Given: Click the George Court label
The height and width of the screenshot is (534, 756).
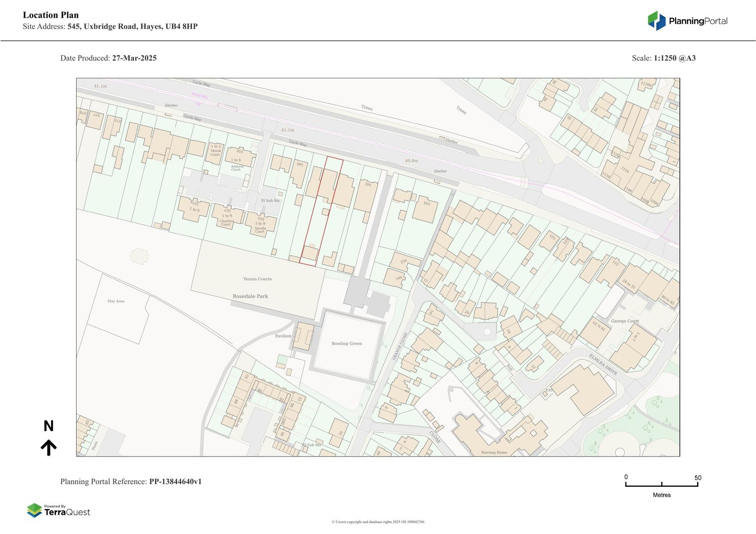Looking at the screenshot, I should (625, 321).
